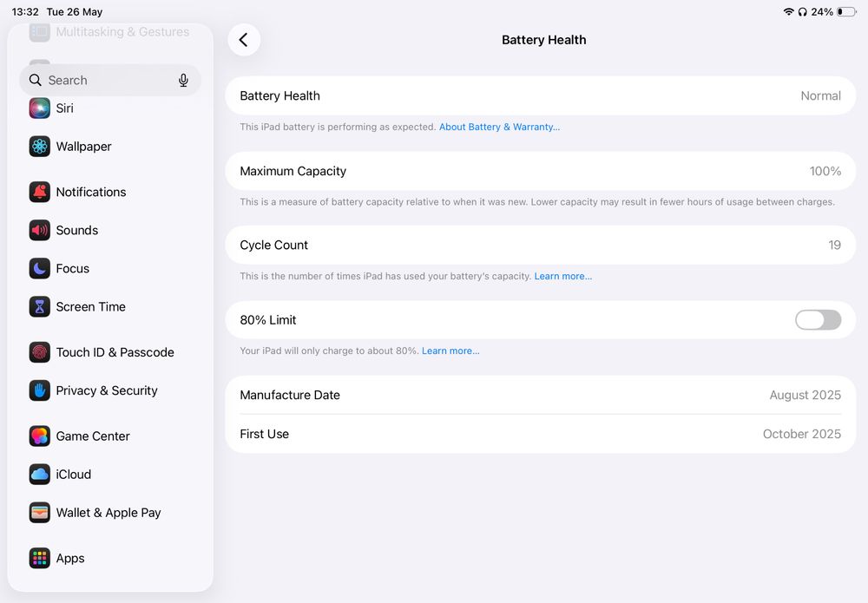Tap the Manufacture Date label
Screen dimensions: 868x603
[x=290, y=395]
